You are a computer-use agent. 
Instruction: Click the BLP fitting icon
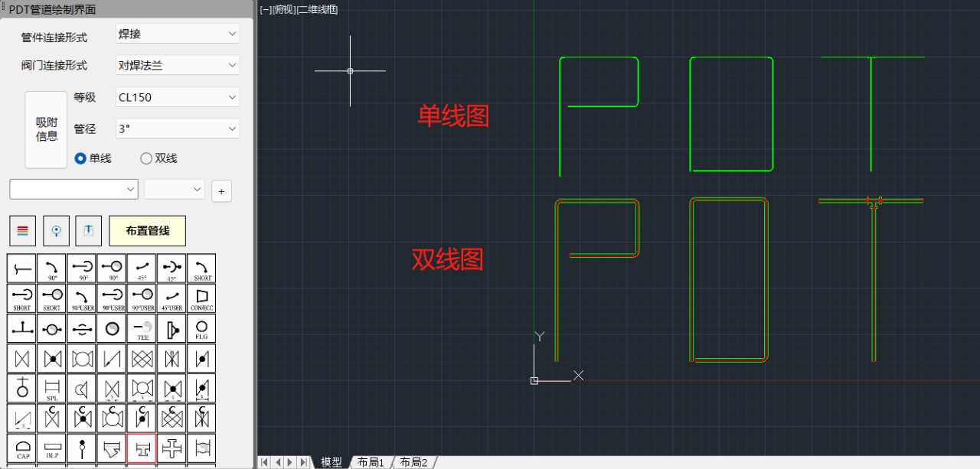(x=52, y=448)
